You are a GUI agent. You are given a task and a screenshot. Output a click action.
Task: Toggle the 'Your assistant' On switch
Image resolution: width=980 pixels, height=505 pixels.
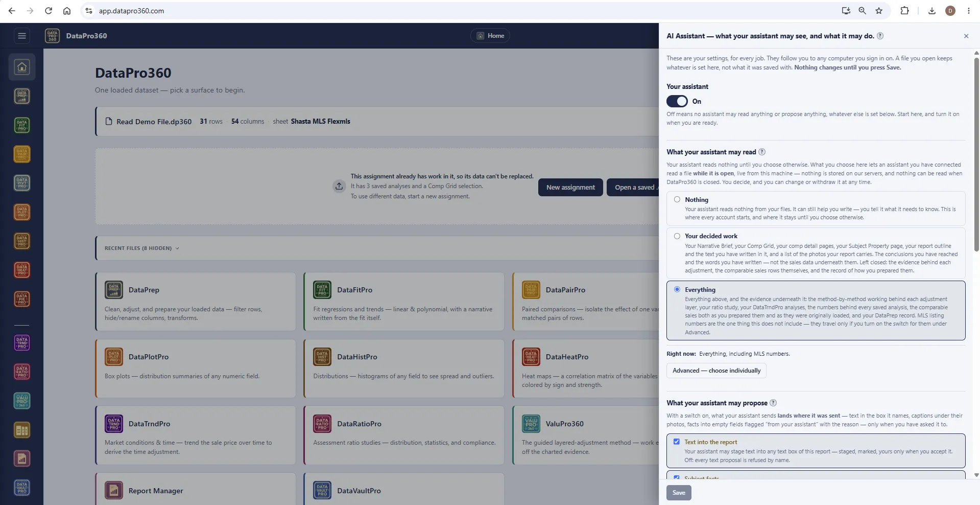click(x=677, y=101)
